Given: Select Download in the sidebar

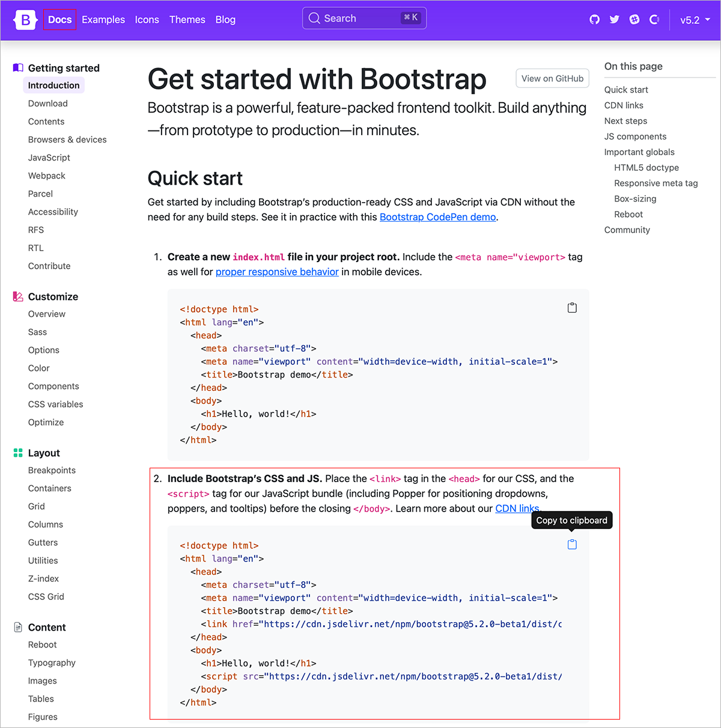Looking at the screenshot, I should point(48,103).
